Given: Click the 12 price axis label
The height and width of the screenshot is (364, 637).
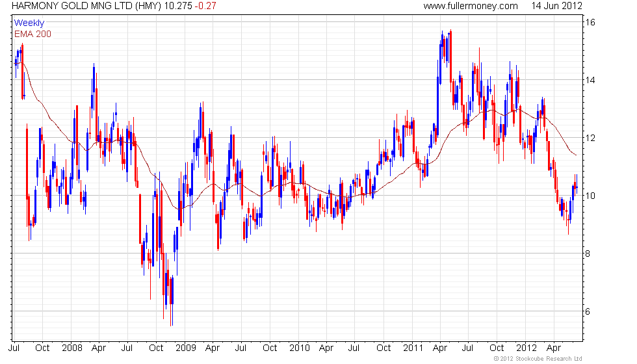Looking at the screenshot, I should pos(590,138).
